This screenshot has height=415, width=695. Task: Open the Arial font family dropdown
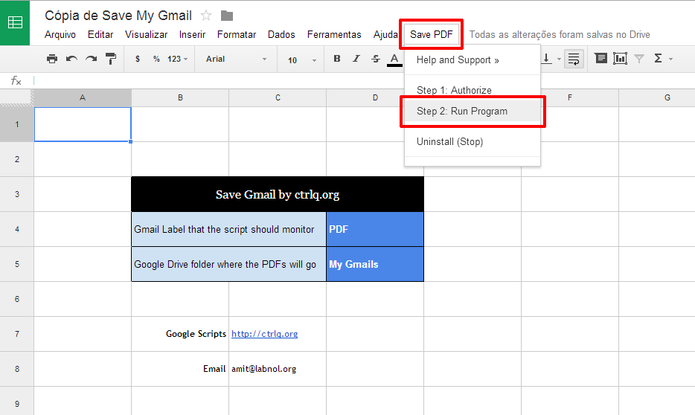tap(236, 59)
